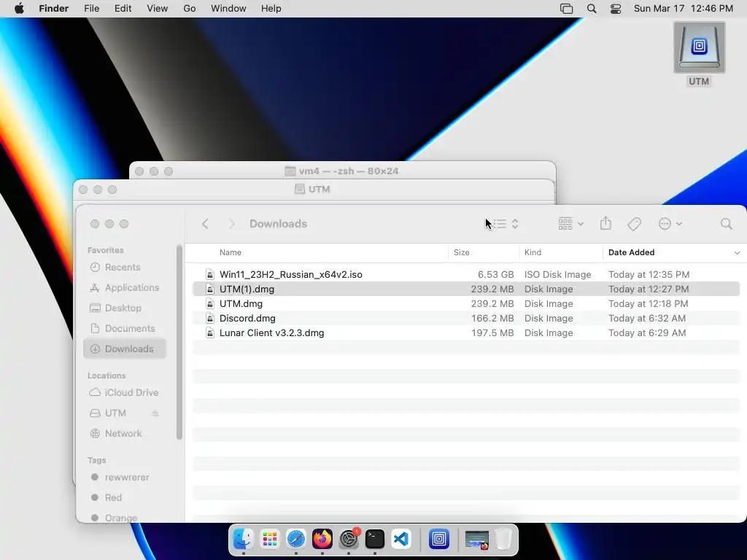The image size is (747, 560).
Task: Open UTM from the Dock
Action: [438, 539]
